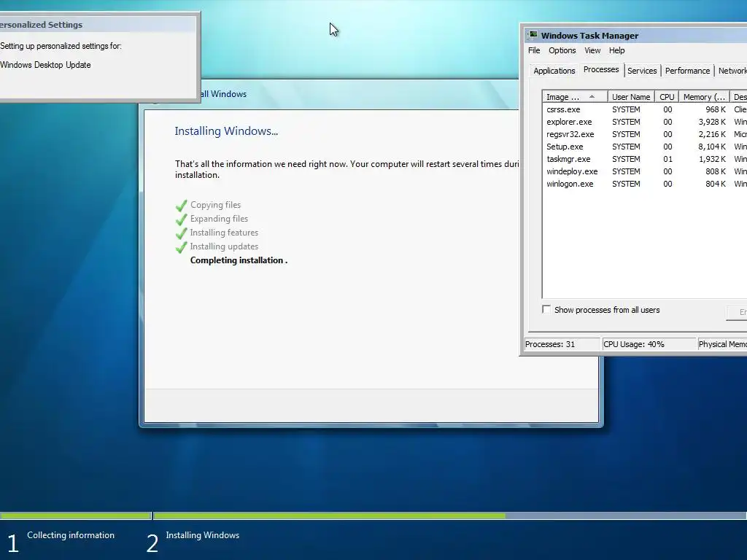Click the CPU Usage: 40% status entry
This screenshot has height=560, width=747.
(x=649, y=344)
